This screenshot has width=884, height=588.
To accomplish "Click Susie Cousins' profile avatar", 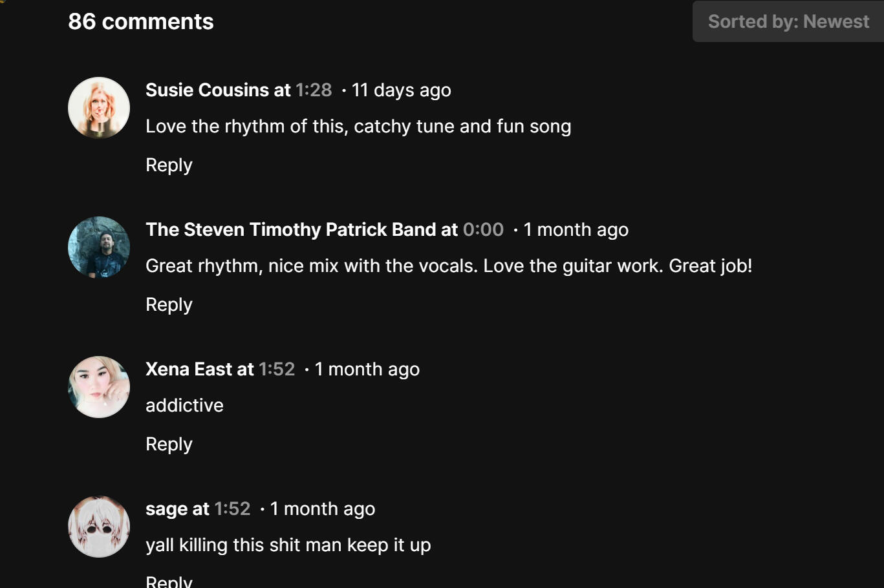I will click(x=99, y=108).
